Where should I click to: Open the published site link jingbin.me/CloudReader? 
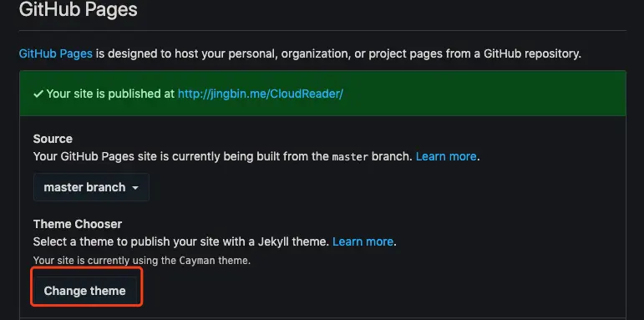pos(260,94)
